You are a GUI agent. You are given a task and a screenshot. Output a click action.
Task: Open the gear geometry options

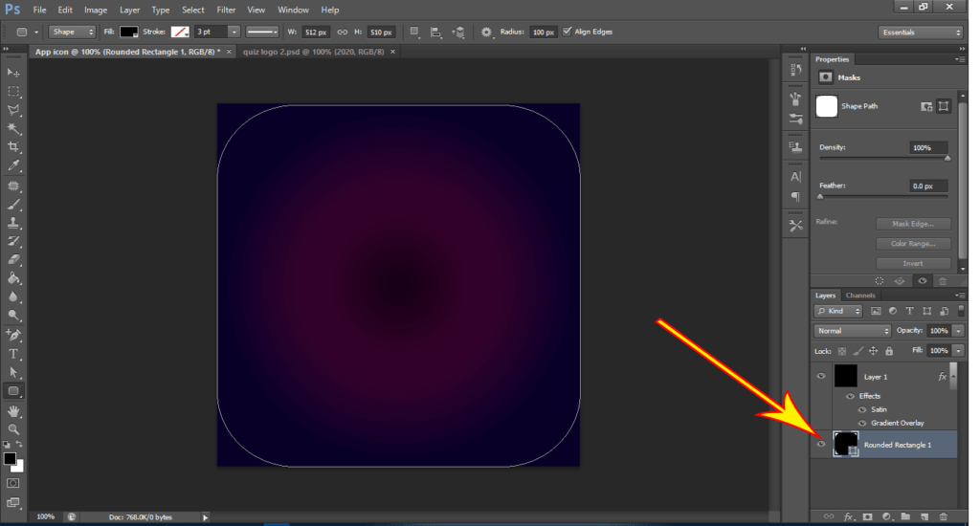[x=486, y=32]
